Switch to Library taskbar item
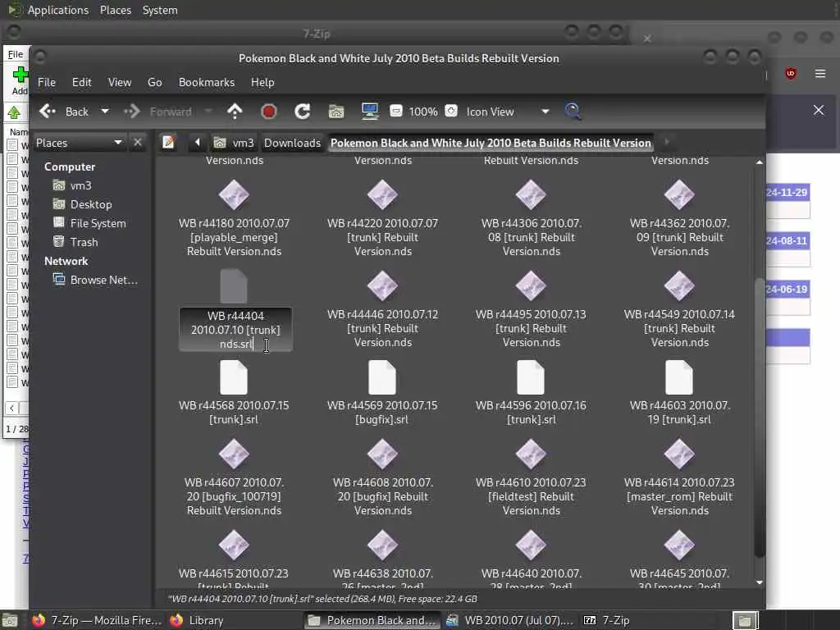 pyautogui.click(x=197, y=620)
